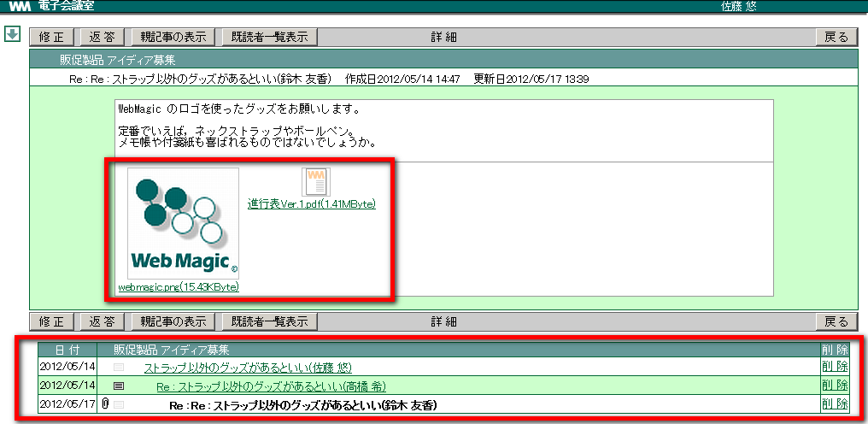Click the bottom 詳細 label in toolbar
Image resolution: width=868 pixels, height=424 pixels.
click(x=444, y=321)
